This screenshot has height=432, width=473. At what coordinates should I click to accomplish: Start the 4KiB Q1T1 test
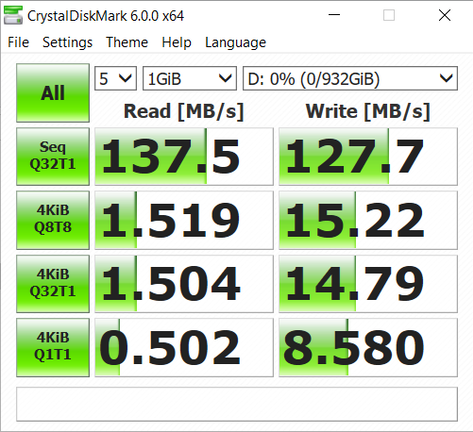pos(53,347)
